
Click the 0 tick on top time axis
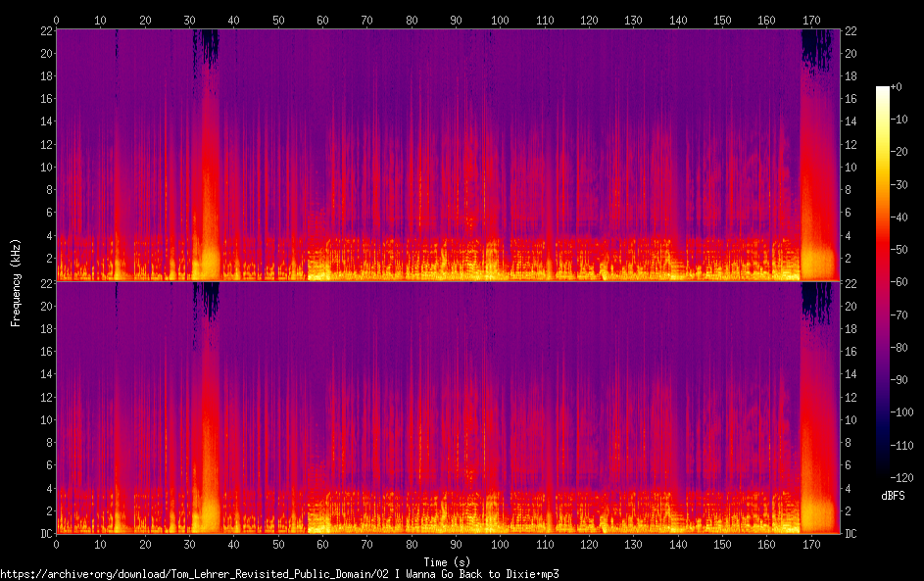pos(56,20)
